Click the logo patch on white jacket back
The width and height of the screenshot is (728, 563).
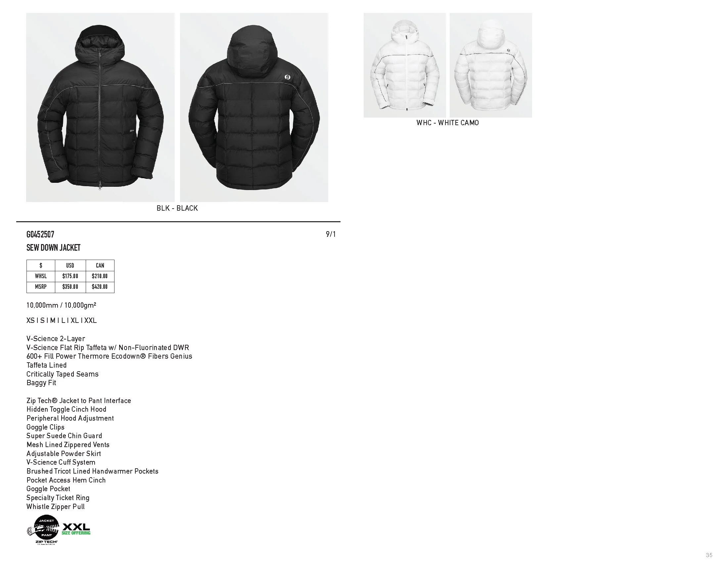click(x=509, y=51)
